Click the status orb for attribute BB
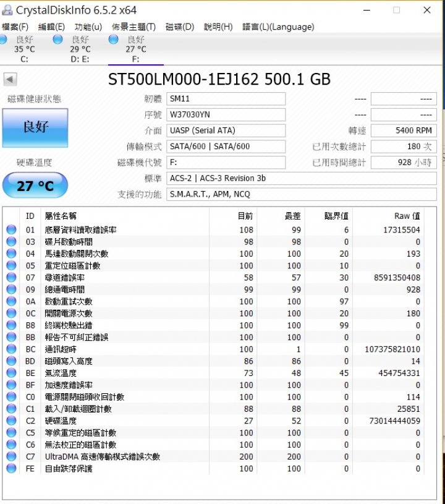This screenshot has height=504, width=445. [x=11, y=337]
